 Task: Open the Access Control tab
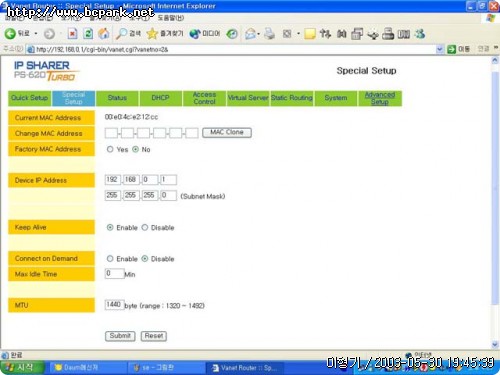[x=204, y=98]
